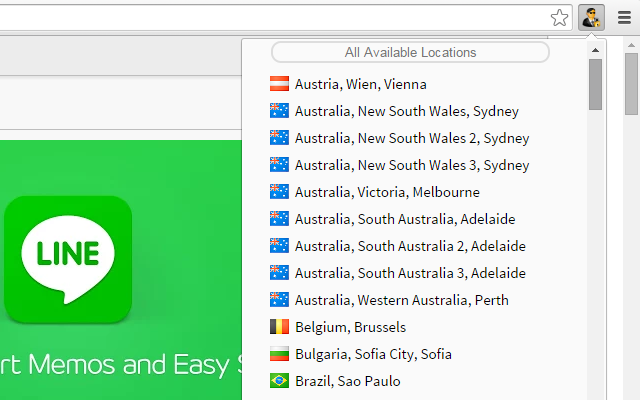This screenshot has height=400, width=640.
Task: Open the VPN extension spy icon
Action: pos(591,18)
